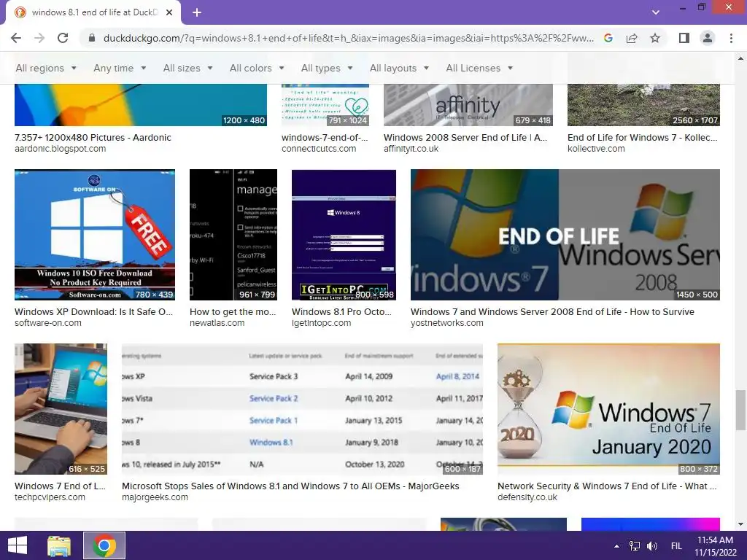Click the forward navigation arrow
This screenshot has width=747, height=560.
coord(39,38)
